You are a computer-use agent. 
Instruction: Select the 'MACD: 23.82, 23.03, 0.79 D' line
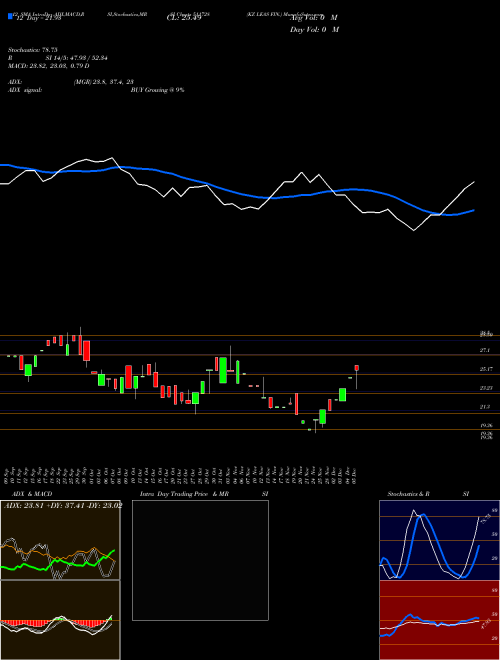pos(48,66)
